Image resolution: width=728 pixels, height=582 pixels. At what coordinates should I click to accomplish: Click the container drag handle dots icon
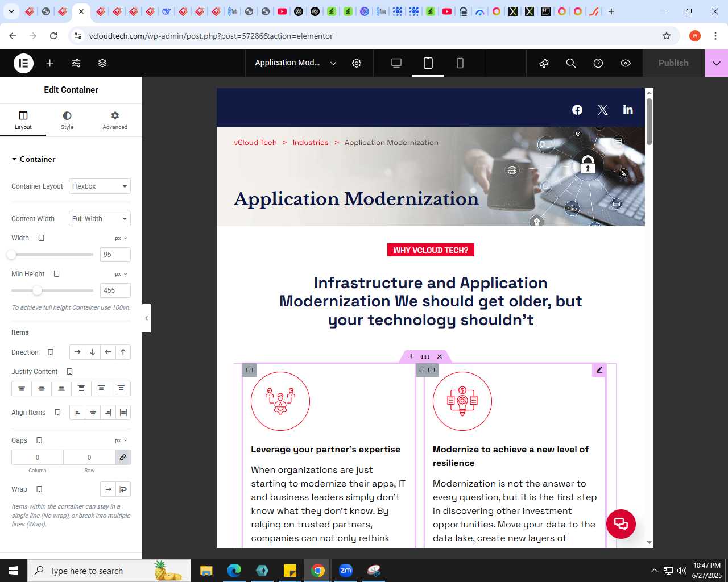click(425, 357)
